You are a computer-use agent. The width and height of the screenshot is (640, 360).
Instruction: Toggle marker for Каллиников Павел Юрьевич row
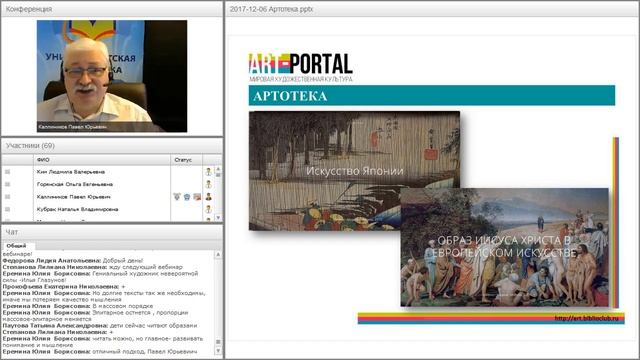coord(7,197)
